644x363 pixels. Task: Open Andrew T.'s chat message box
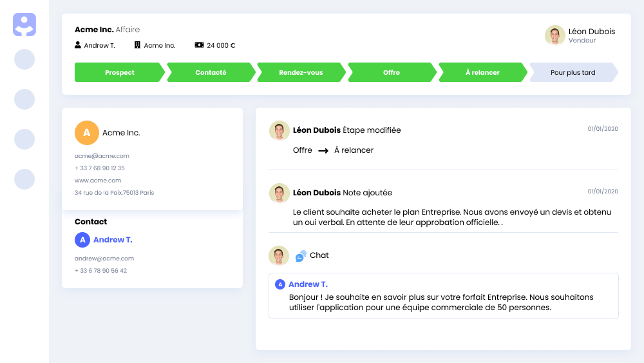(443, 296)
